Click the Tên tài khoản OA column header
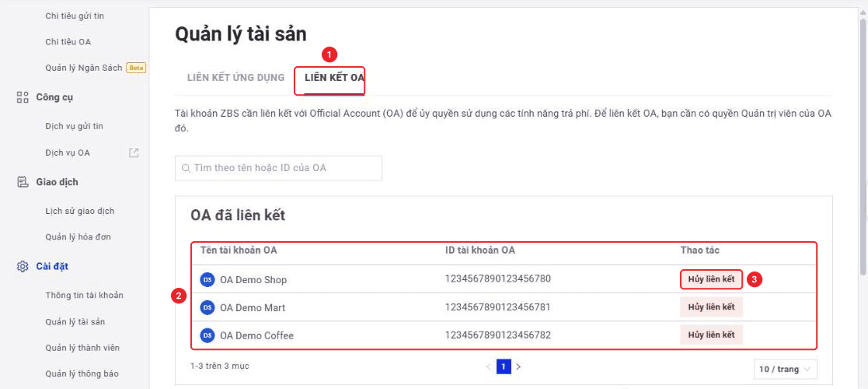Viewport: 868px width, 389px height. pos(239,251)
